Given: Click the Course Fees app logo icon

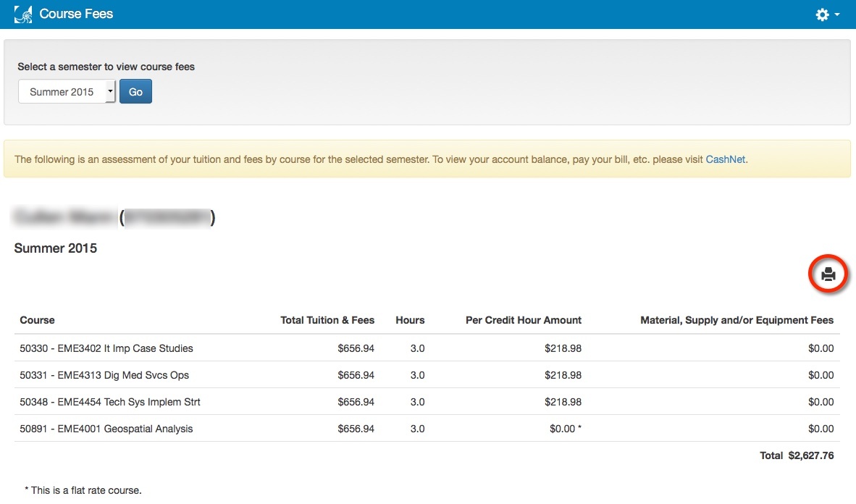Looking at the screenshot, I should (23, 14).
